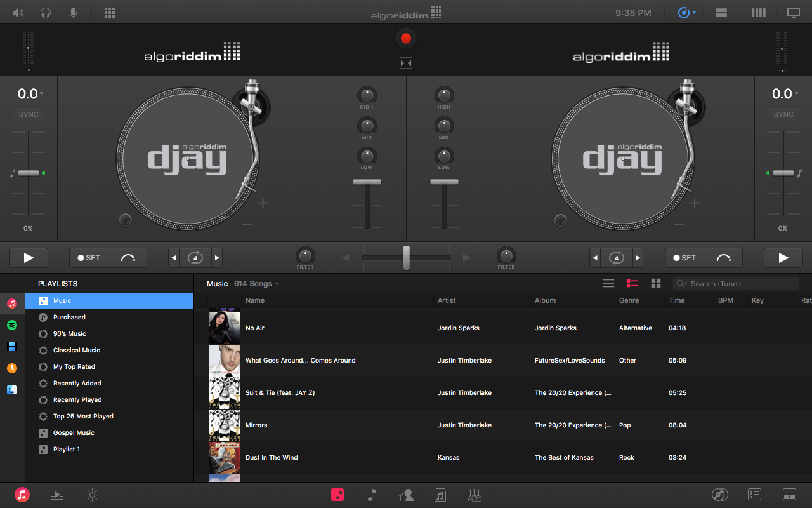
Task: Play the left deck
Action: coord(29,258)
